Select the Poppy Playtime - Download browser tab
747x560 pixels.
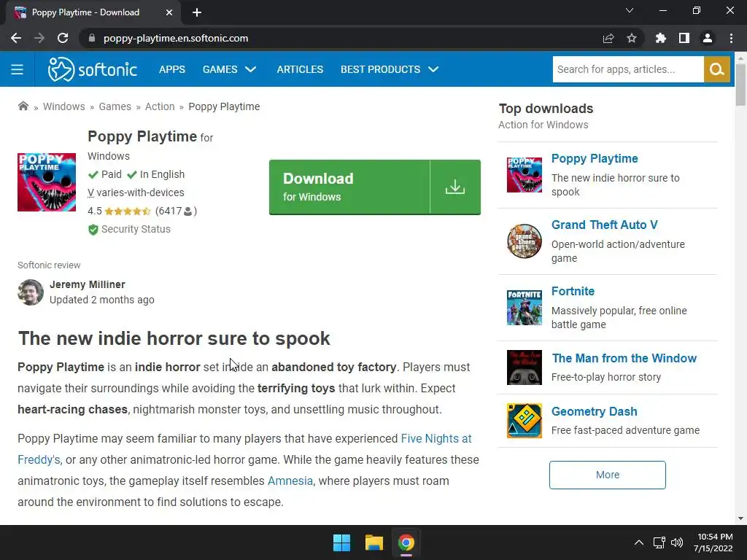pos(93,12)
